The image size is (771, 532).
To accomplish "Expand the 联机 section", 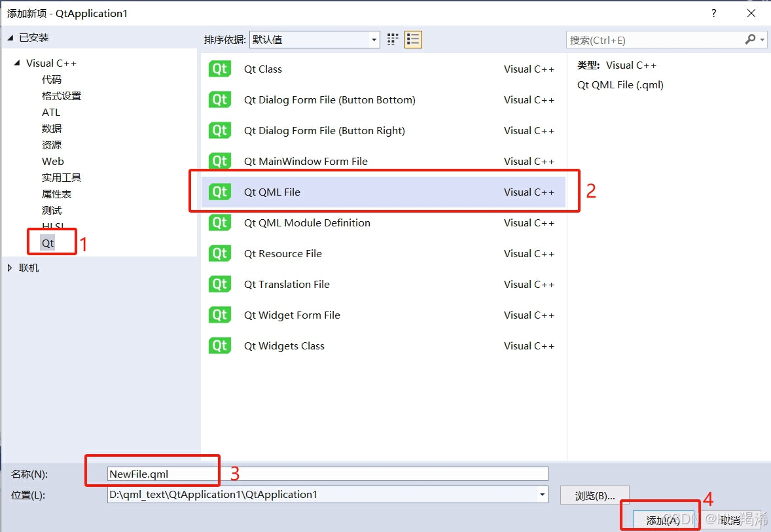I will [x=10, y=267].
